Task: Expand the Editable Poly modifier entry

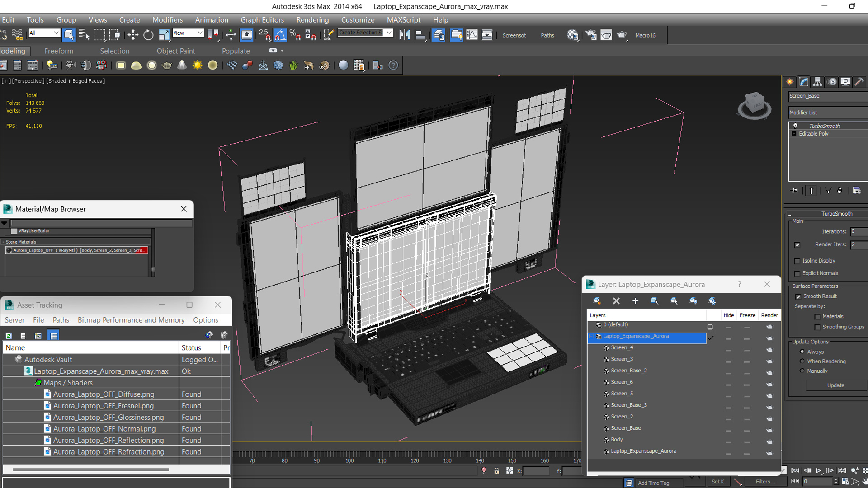Action: (x=794, y=134)
